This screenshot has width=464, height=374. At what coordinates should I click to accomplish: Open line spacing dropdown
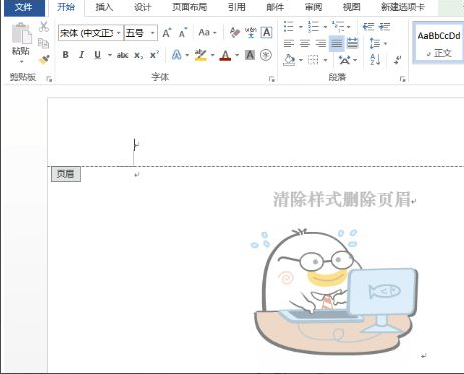coord(378,43)
